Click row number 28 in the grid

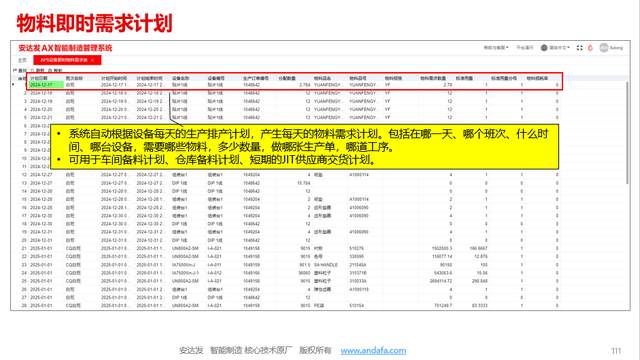pyautogui.click(x=24, y=306)
